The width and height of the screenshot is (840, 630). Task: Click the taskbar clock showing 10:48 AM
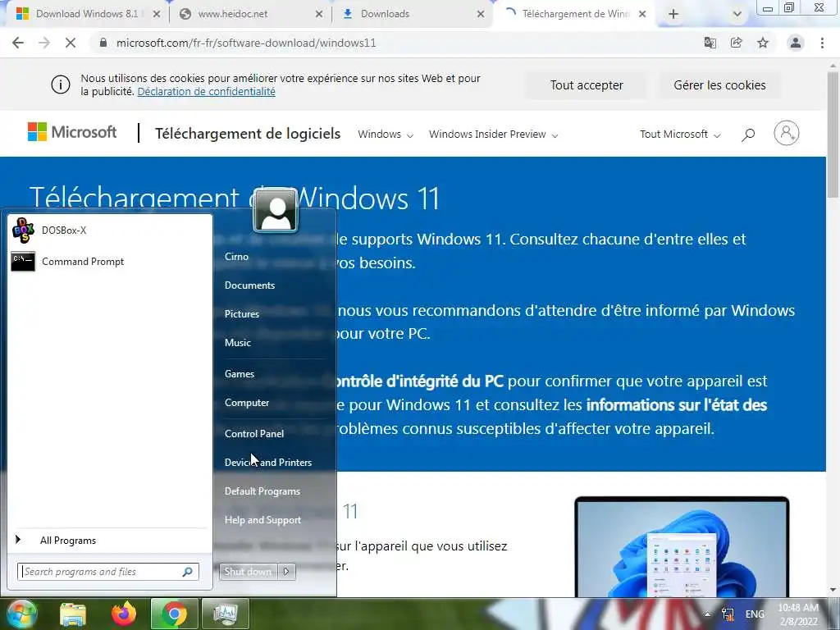pyautogui.click(x=798, y=614)
